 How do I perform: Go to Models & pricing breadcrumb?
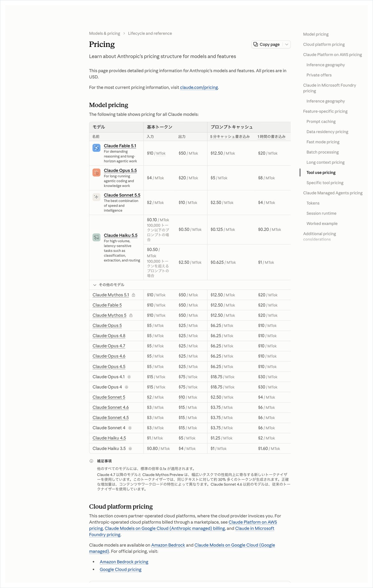(104, 34)
